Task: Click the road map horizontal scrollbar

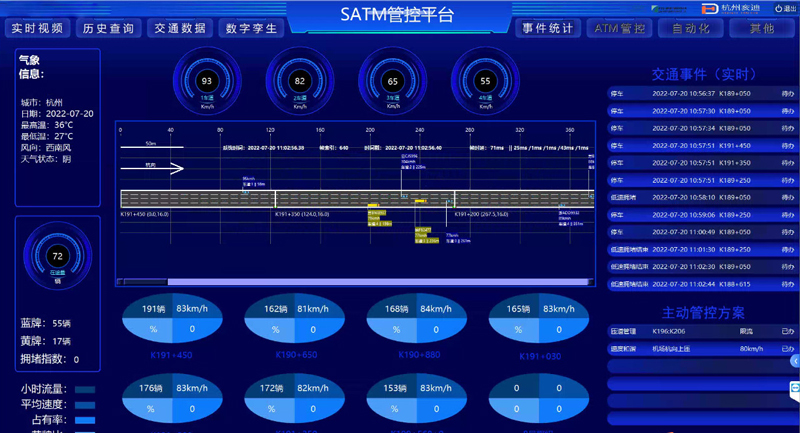Action: [355, 282]
